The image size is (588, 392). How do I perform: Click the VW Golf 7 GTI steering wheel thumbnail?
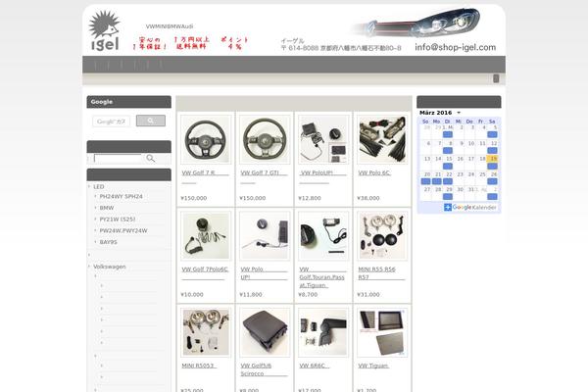265,139
